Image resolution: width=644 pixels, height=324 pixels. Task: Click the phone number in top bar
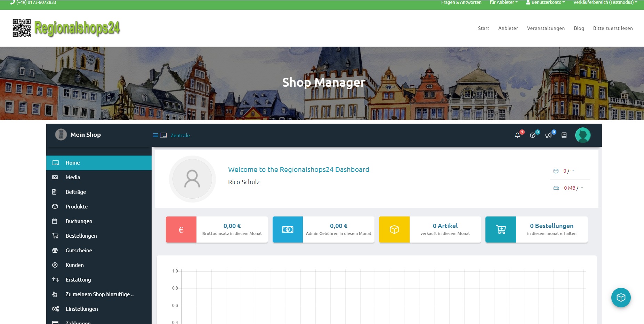(x=36, y=2)
